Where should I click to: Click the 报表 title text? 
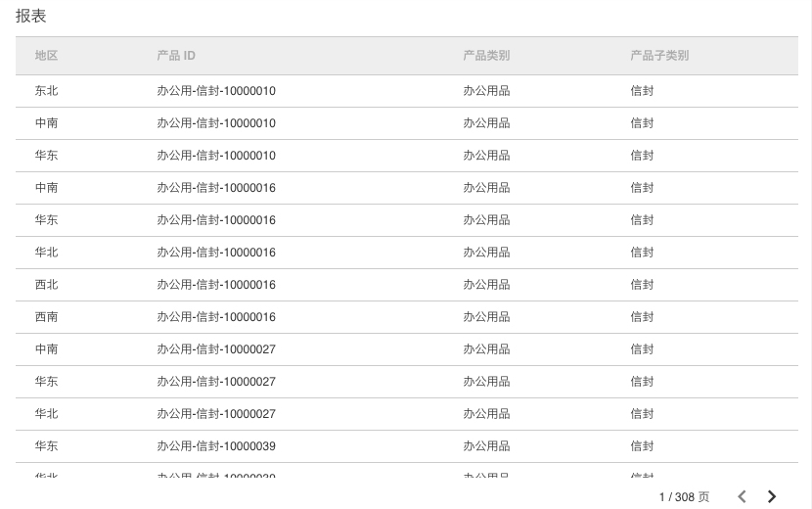coord(31,17)
